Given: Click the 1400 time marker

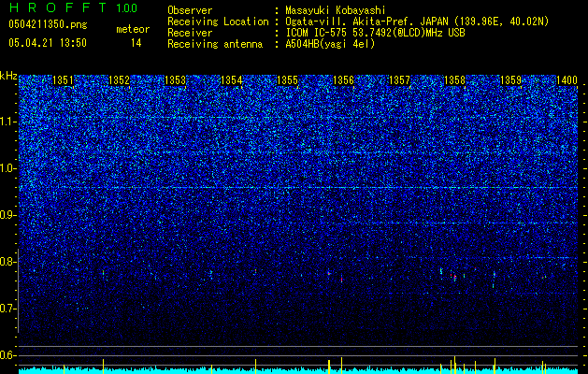Looking at the screenshot, I should point(566,80).
